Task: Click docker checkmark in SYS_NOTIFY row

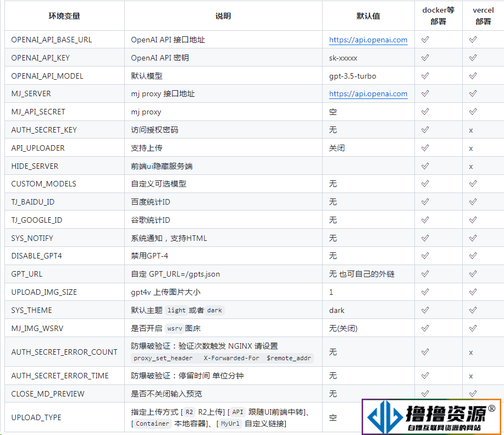Action: 425,238
